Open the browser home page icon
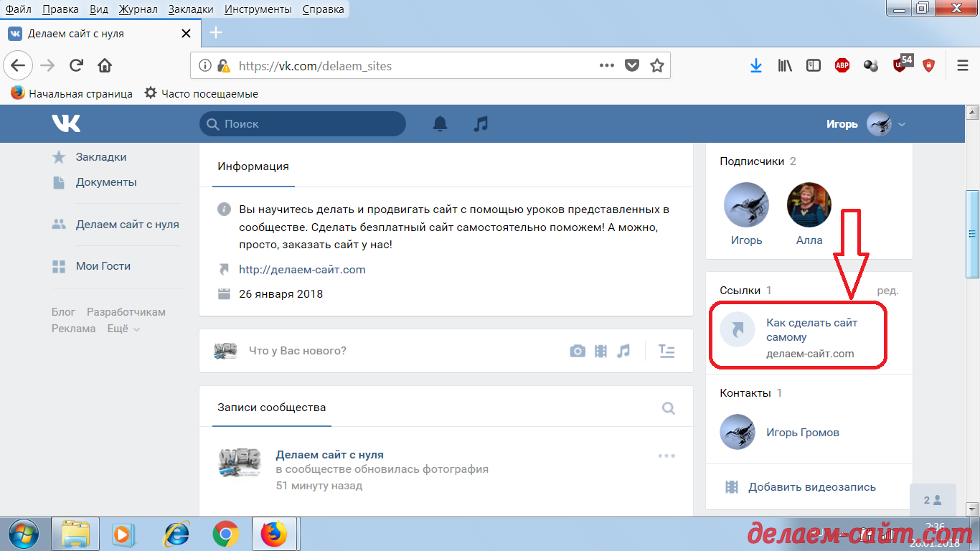 pyautogui.click(x=105, y=66)
